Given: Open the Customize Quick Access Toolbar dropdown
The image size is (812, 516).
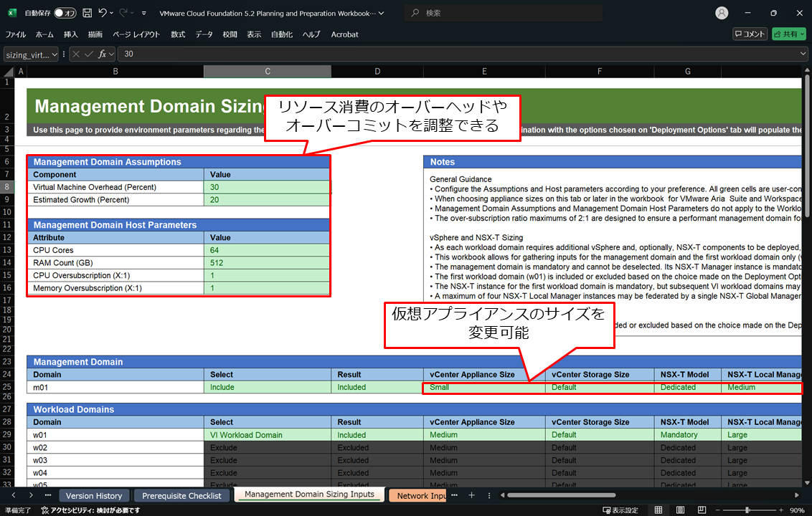Looking at the screenshot, I should click(144, 14).
